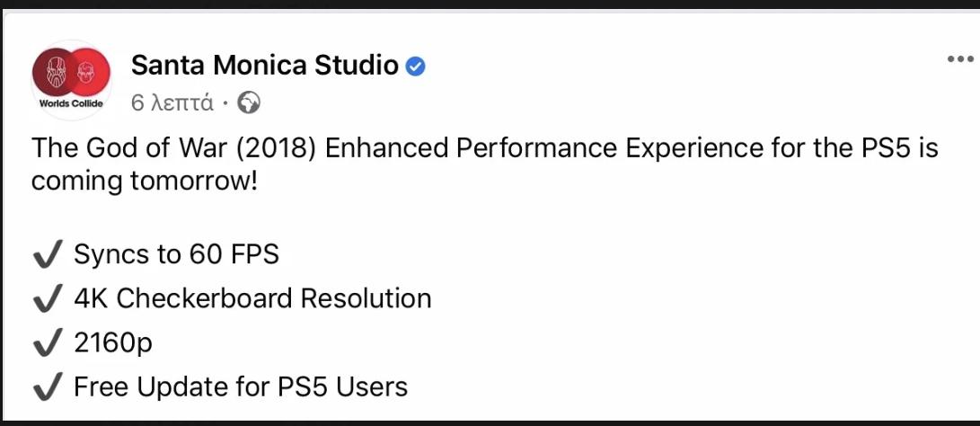Open the Santa Monica Studio profile picture
Screen dimensions: 980x426
[71, 80]
